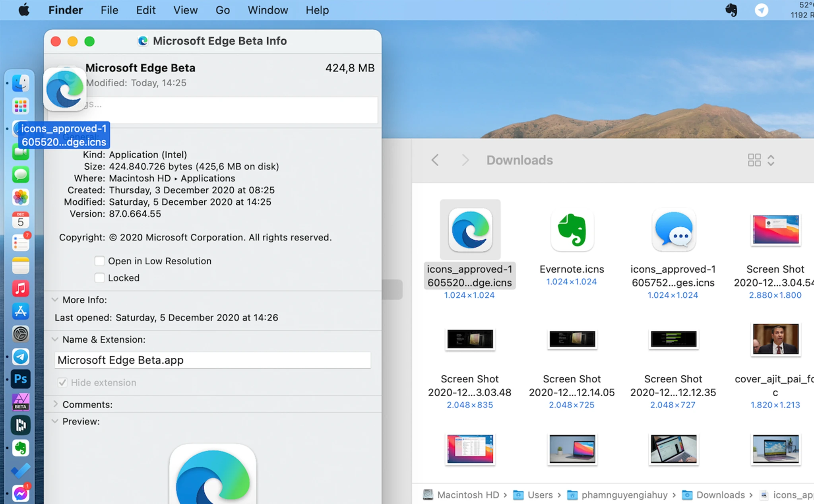Open the Window menu

[x=267, y=10]
